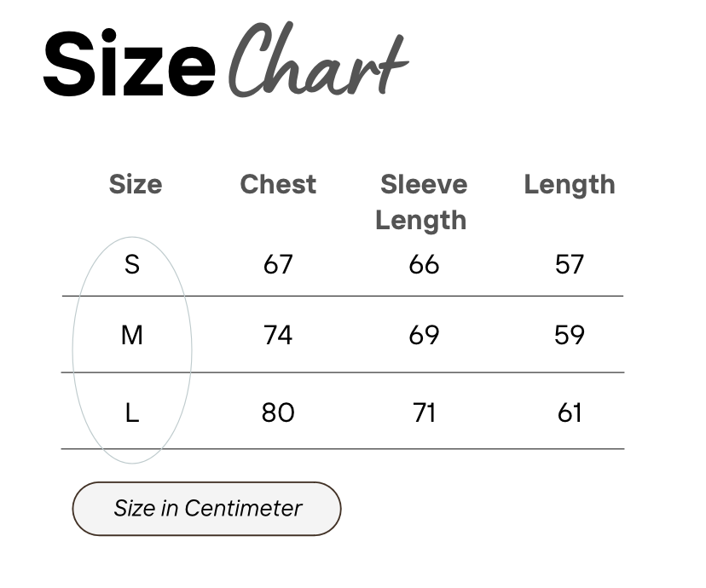Click the bold Size title word
The image size is (706, 588).
[130, 62]
